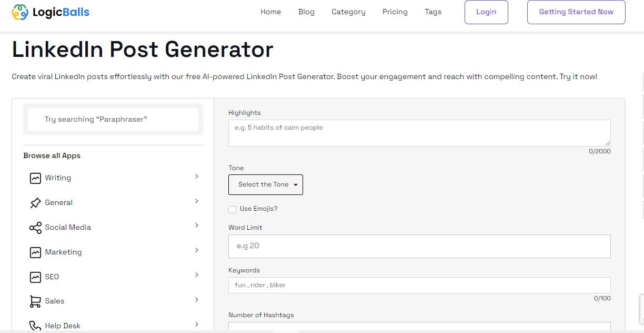Click the shopping cart icon next to Sales
The height and width of the screenshot is (333, 644).
click(35, 301)
